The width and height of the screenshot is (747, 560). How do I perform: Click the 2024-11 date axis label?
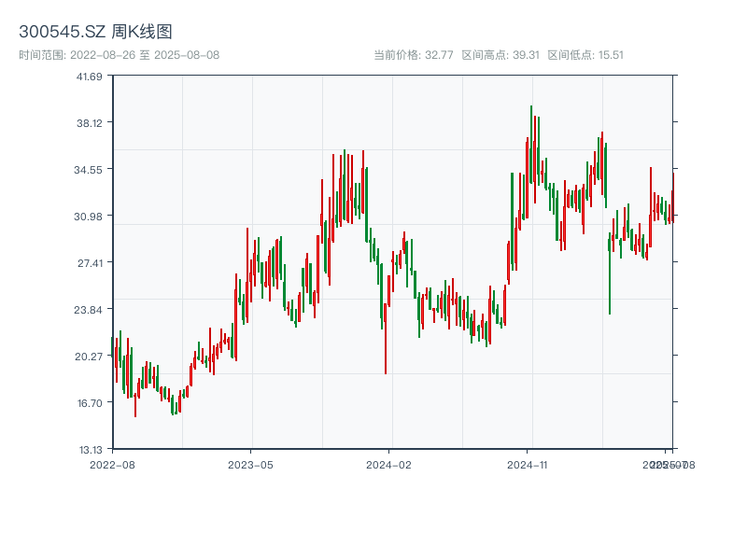(528, 464)
